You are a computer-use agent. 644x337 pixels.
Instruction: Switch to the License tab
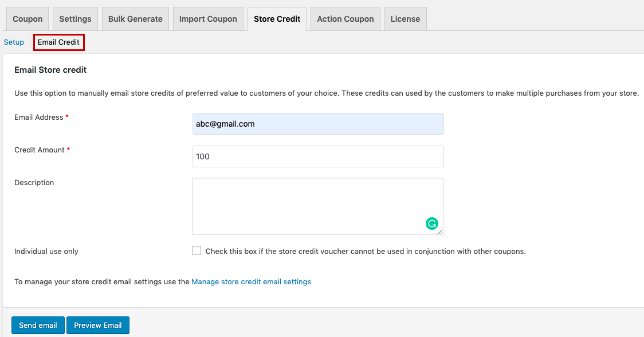click(x=406, y=19)
